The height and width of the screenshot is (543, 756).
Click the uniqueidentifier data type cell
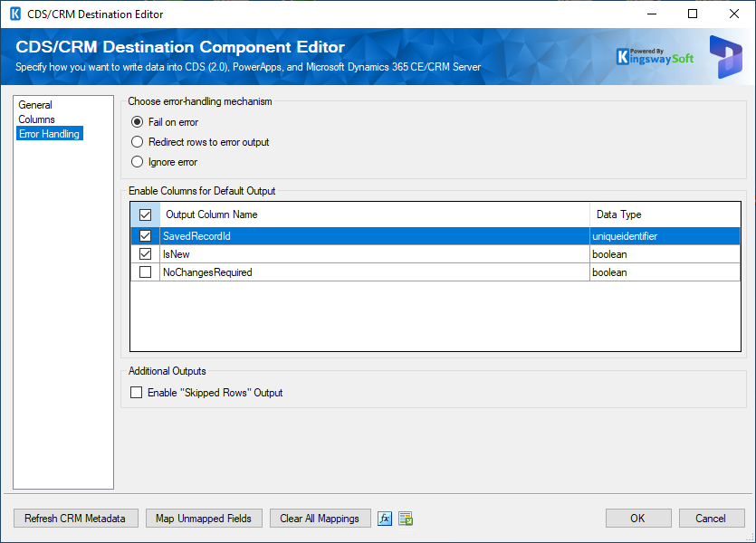point(665,235)
